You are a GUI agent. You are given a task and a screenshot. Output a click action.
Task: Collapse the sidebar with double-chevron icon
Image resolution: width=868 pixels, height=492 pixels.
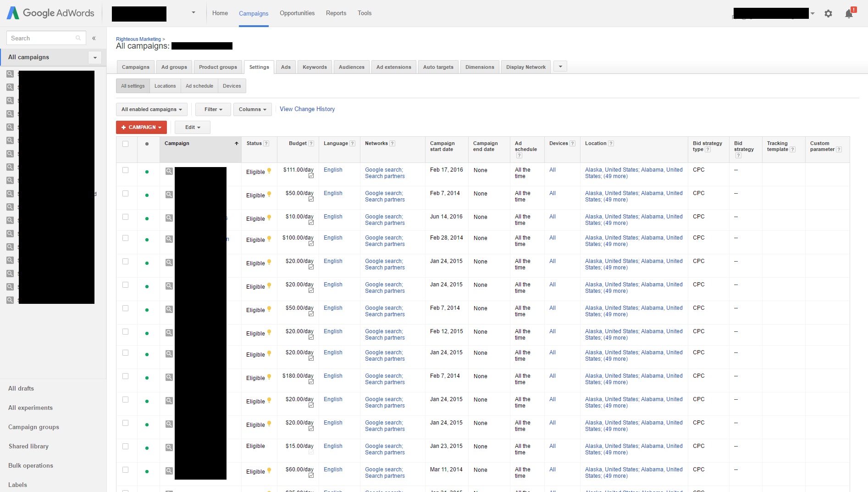(x=94, y=38)
